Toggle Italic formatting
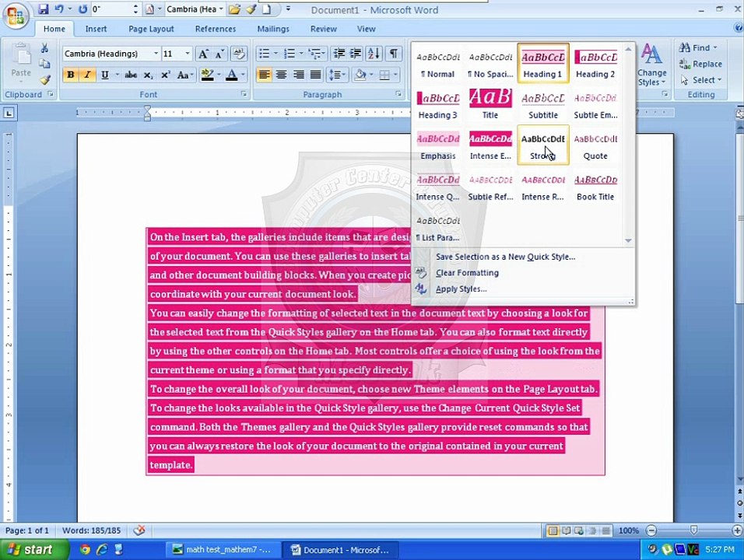 pyautogui.click(x=87, y=75)
